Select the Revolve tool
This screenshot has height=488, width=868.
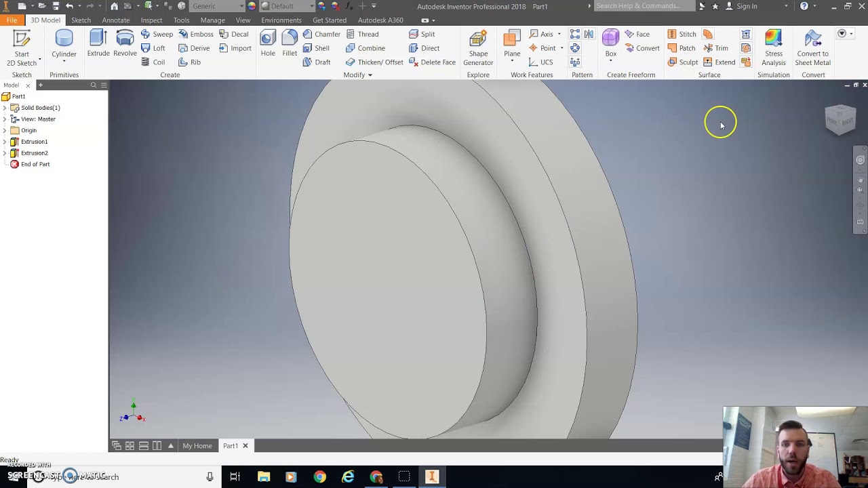pyautogui.click(x=125, y=43)
